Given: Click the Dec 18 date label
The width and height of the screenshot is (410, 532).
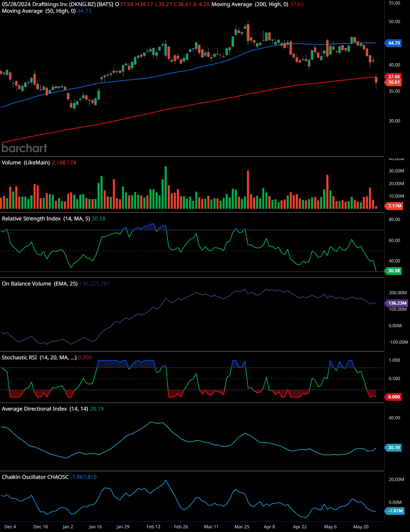Looking at the screenshot, I should pos(41,527).
